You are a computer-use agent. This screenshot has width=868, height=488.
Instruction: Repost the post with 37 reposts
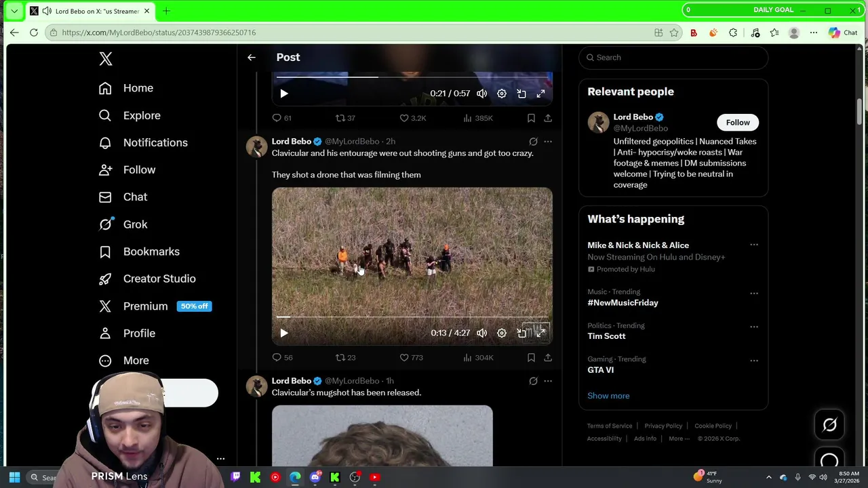point(345,118)
